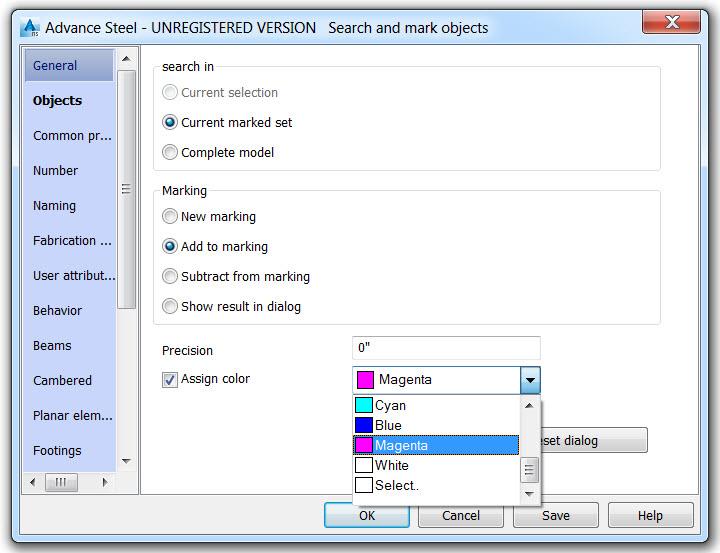Screen dimensions: 720x553
Task: Click the color list scrollbar thumb
Action: click(x=529, y=470)
